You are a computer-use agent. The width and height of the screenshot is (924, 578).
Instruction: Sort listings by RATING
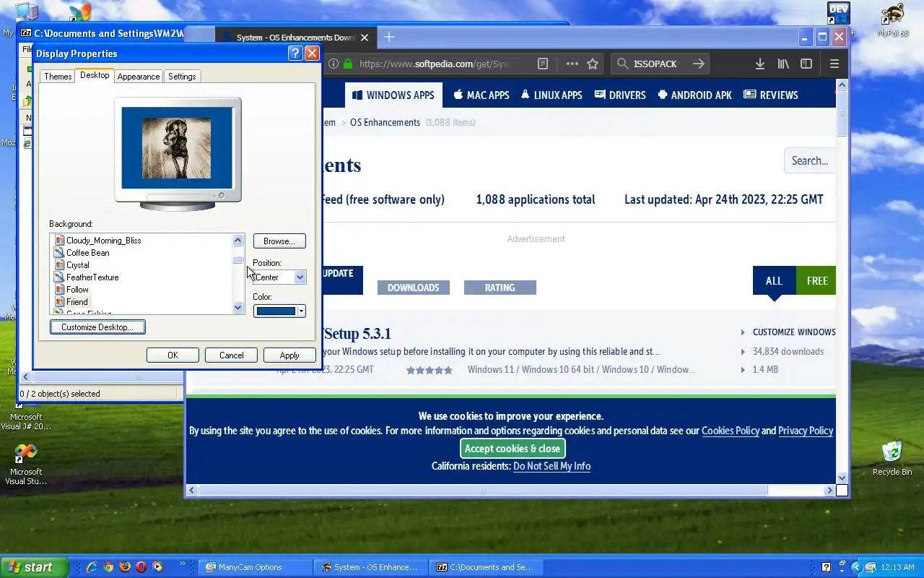(500, 288)
